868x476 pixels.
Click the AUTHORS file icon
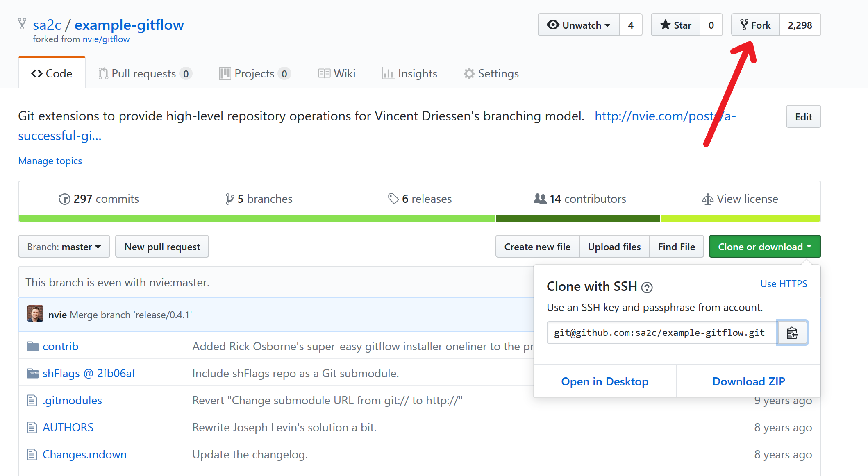coord(32,428)
